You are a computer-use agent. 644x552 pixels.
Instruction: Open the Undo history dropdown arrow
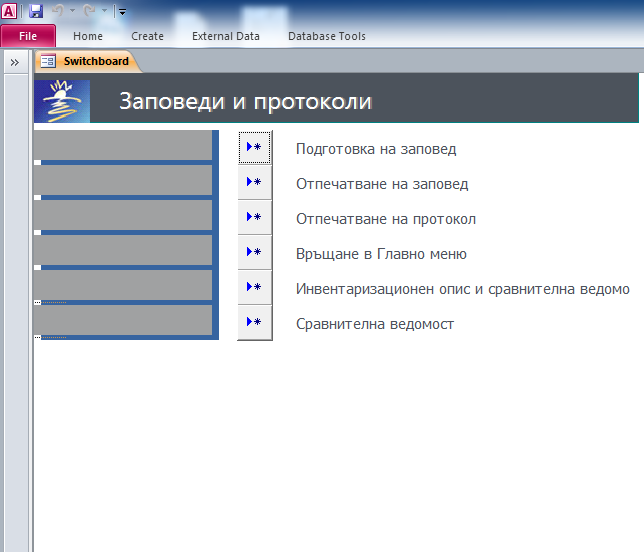[72, 11]
